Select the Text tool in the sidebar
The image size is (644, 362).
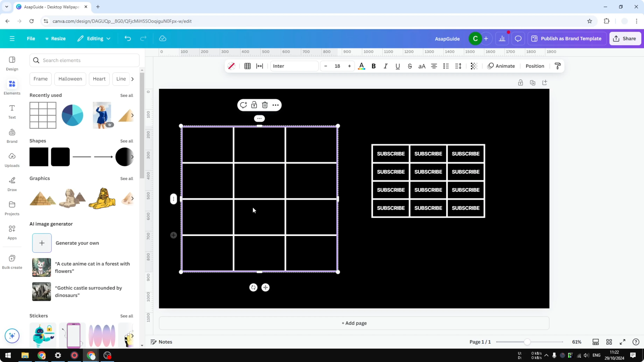[12, 112]
